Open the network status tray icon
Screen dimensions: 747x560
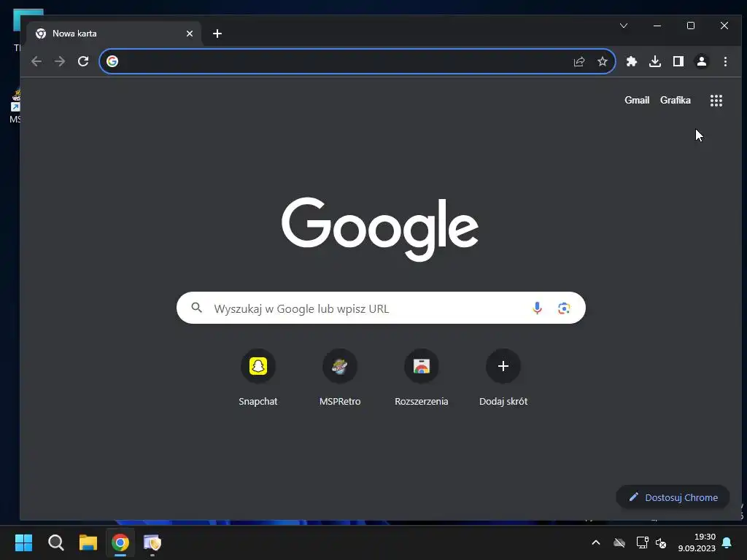642,542
